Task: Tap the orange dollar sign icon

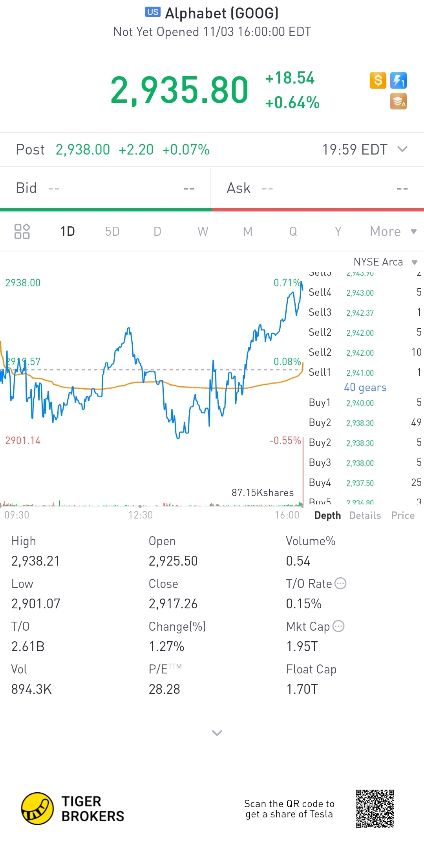Action: (378, 80)
